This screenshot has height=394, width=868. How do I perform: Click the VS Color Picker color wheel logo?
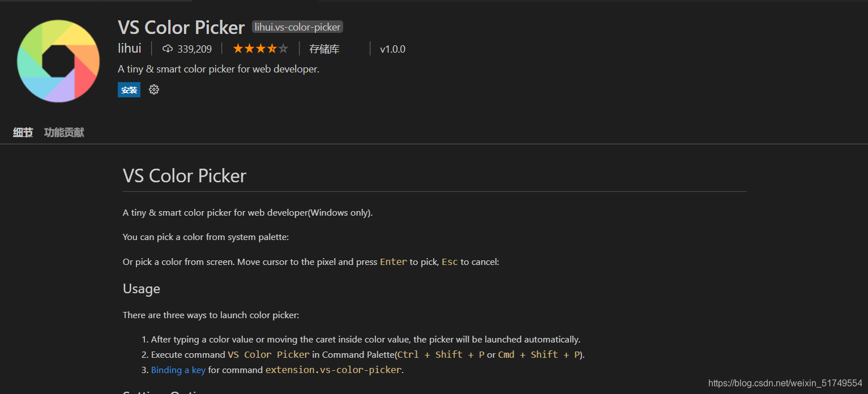[x=58, y=61]
